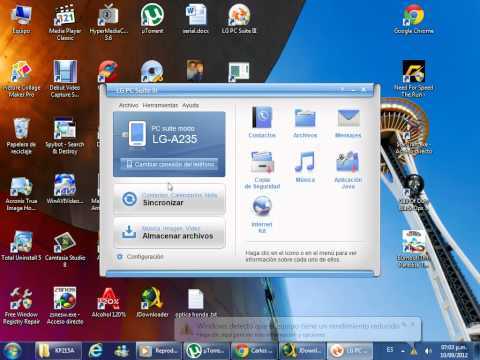Image resolution: width=480 pixels, height=360 pixels.
Task: Open the Archivos folder icon
Action: 305,122
